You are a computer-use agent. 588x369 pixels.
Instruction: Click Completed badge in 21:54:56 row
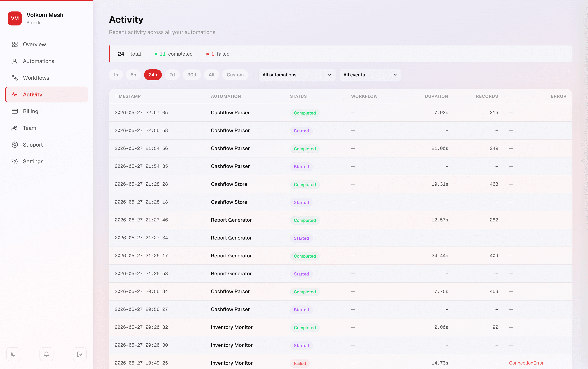click(305, 149)
